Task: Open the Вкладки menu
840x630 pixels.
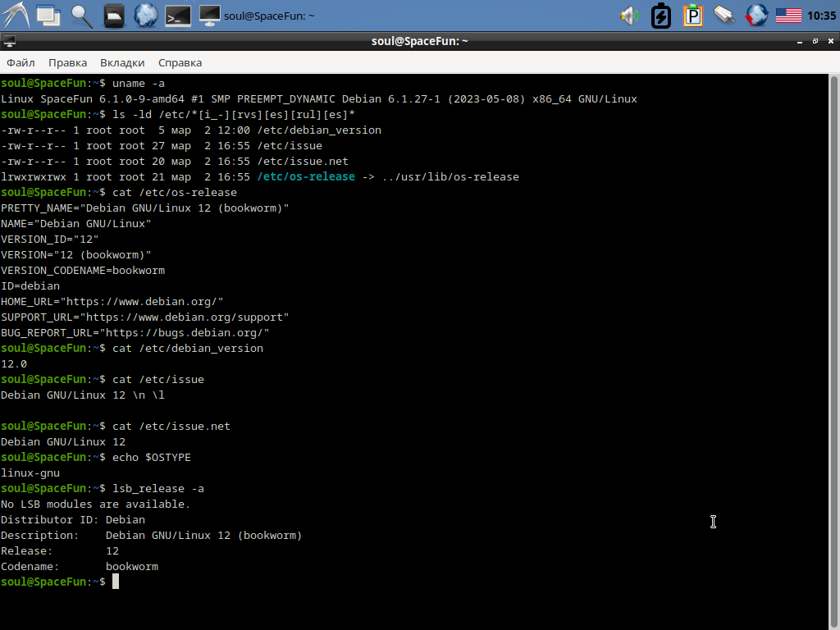Action: point(122,62)
